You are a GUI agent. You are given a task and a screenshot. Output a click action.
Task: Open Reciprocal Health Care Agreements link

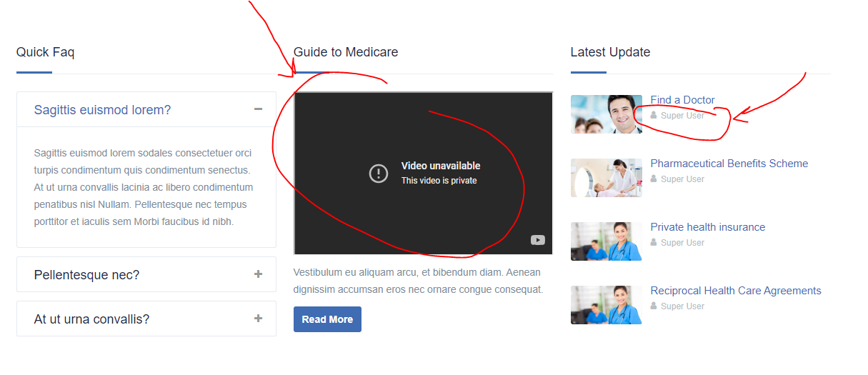736,291
